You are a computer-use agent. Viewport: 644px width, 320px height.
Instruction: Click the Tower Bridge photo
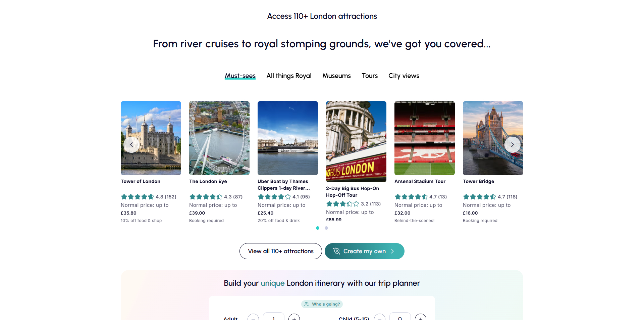pos(493,138)
